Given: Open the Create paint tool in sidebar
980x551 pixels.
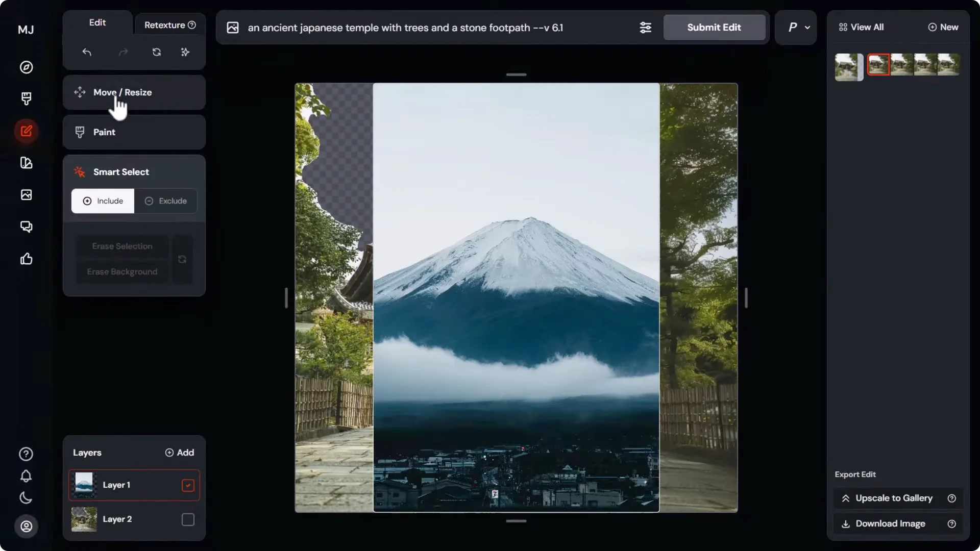Looking at the screenshot, I should pos(26,98).
